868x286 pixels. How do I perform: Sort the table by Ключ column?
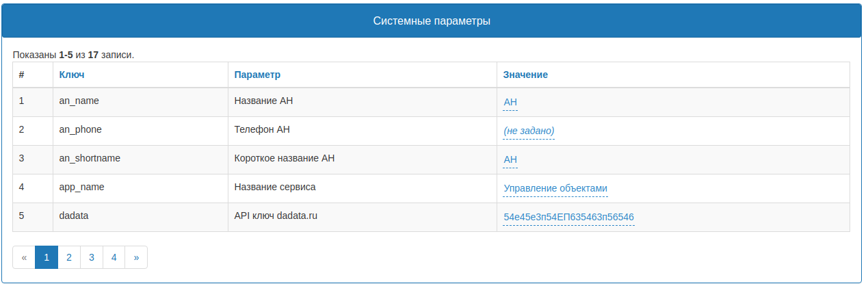click(72, 75)
